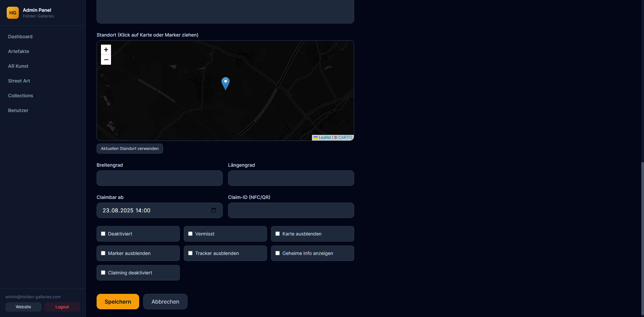Open the Street Art page

coord(19,81)
